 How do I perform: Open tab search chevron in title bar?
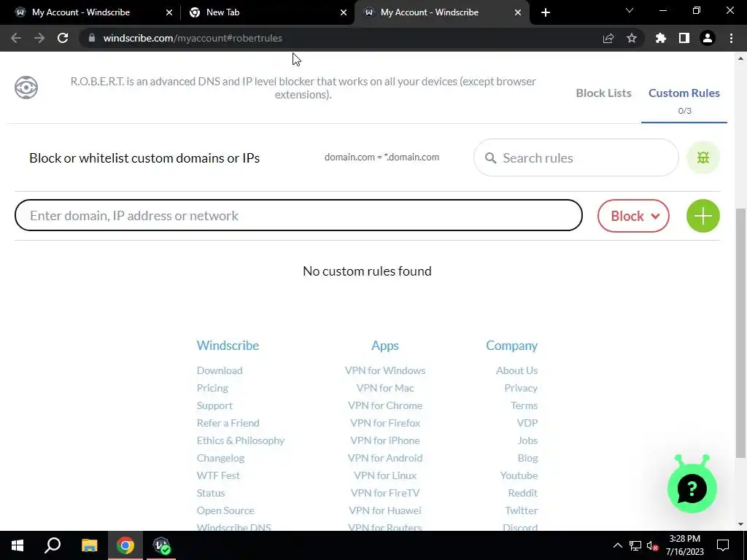point(630,10)
